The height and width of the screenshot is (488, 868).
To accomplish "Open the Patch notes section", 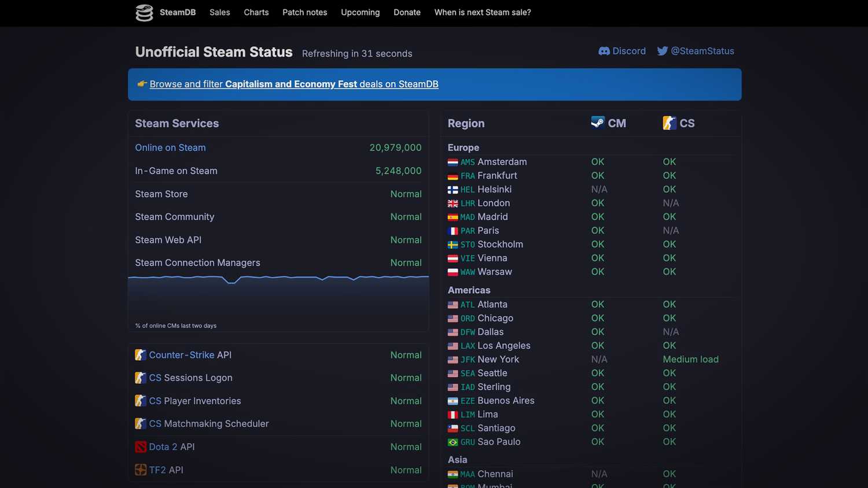I will click(304, 12).
